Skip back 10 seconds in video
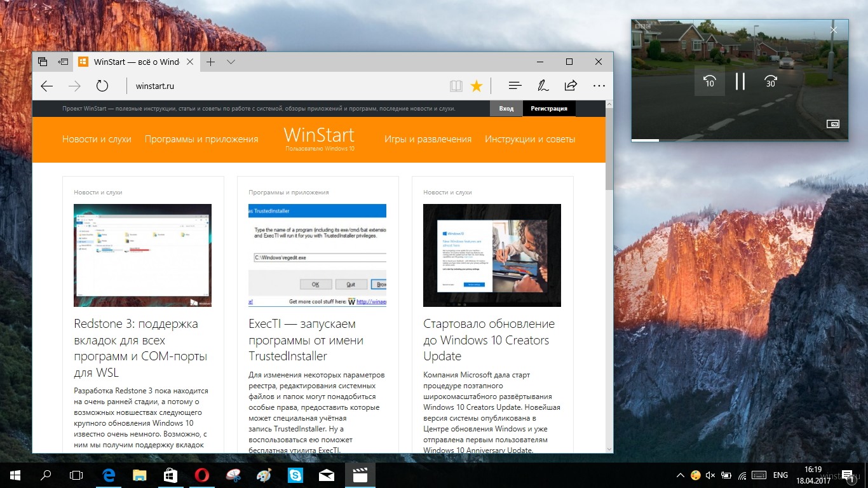The height and width of the screenshot is (488, 868). tap(709, 81)
